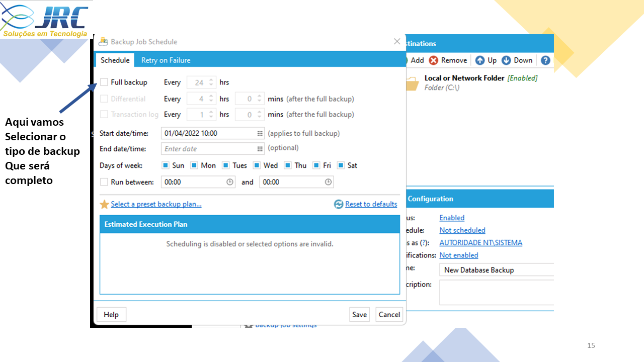Save the backup job schedule
Screen dimensions: 644x362
pos(359,315)
